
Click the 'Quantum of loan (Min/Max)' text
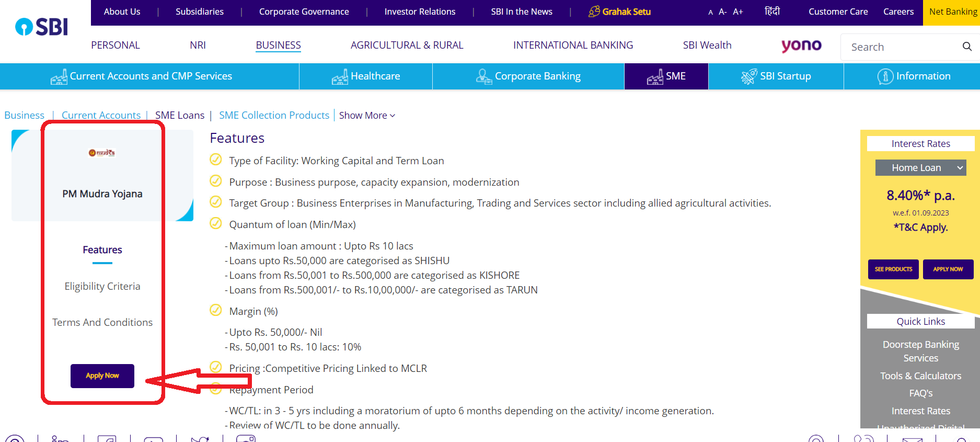[292, 224]
